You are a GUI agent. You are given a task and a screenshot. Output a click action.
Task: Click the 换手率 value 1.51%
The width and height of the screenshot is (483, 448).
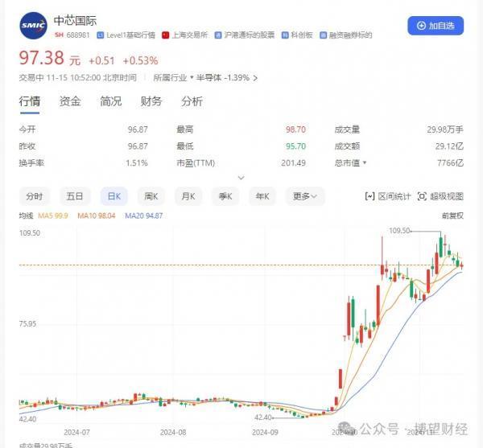(x=137, y=162)
